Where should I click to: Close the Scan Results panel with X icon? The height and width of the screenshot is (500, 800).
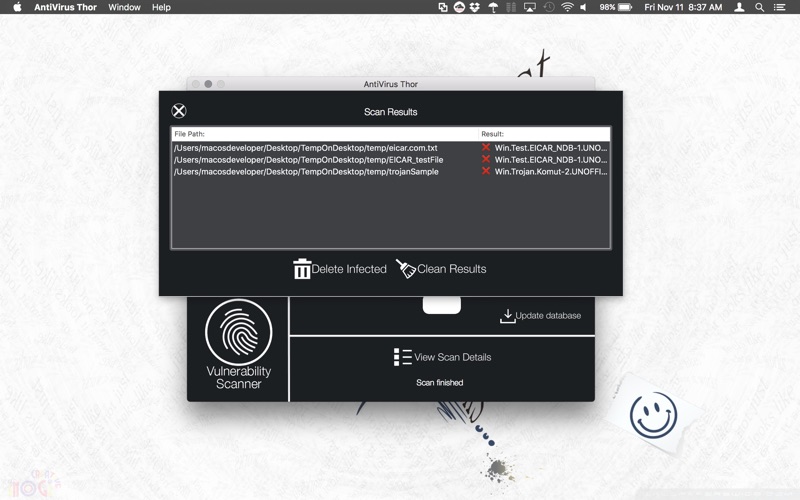click(179, 111)
